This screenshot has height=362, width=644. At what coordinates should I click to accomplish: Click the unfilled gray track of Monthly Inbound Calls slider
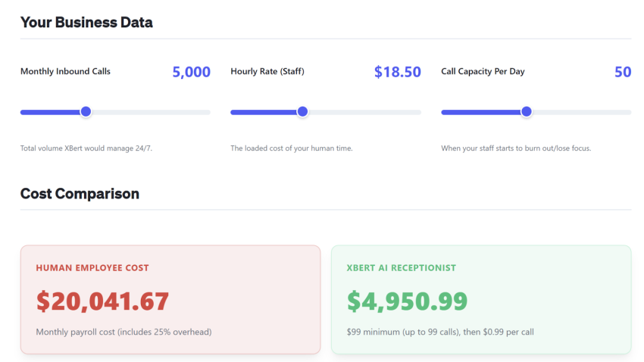(152, 112)
